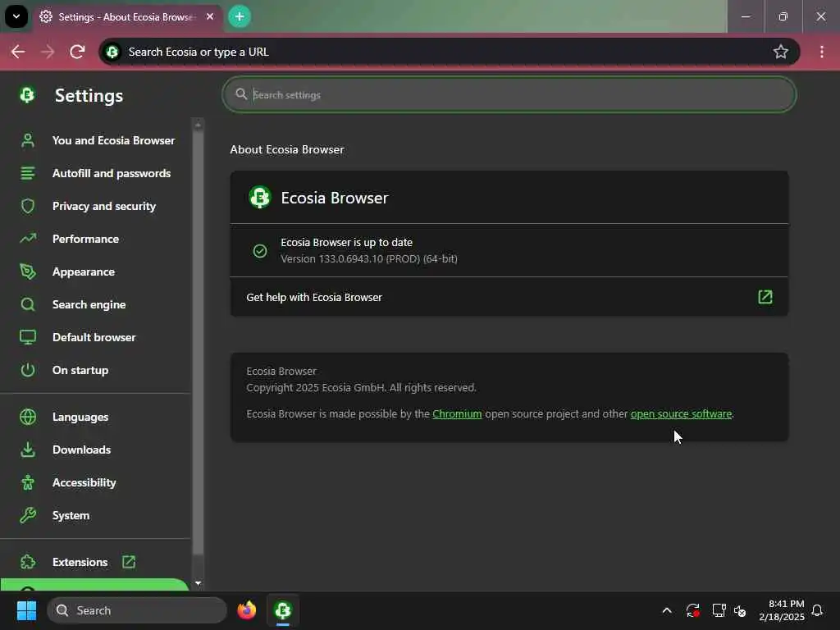Show hidden system tray icons
This screenshot has height=630, width=840.
click(x=667, y=610)
